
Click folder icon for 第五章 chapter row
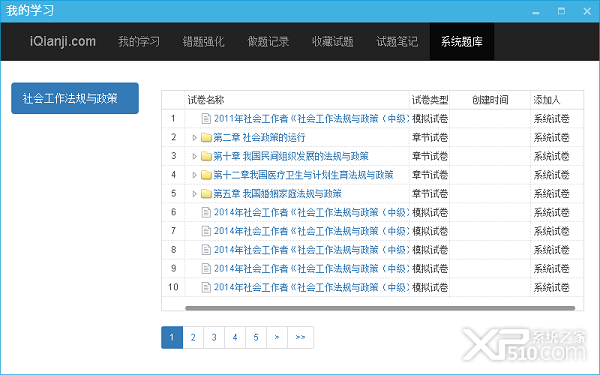[x=206, y=194]
